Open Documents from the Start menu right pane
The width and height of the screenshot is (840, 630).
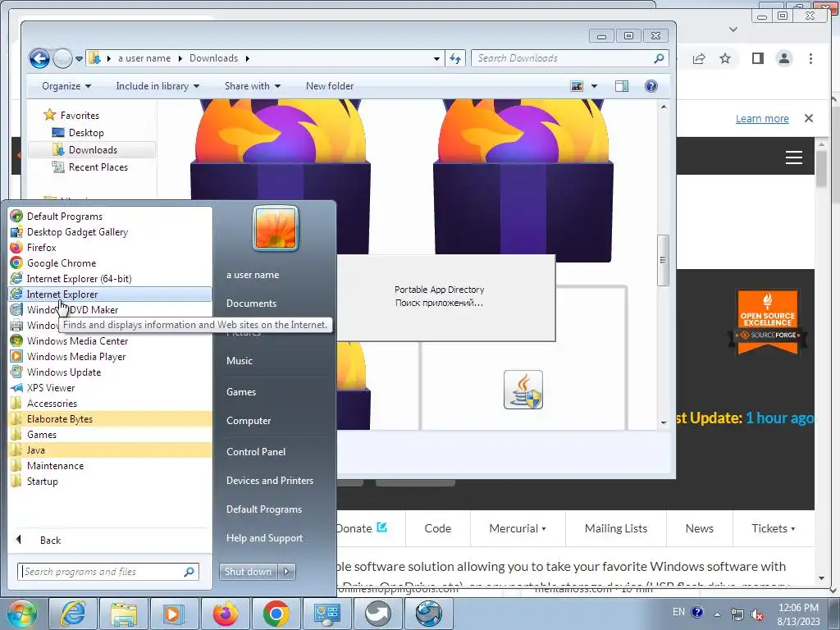[251, 304]
